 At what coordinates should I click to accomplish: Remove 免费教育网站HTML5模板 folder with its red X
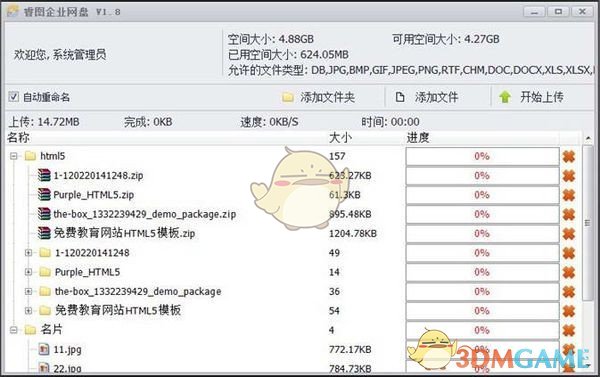pos(569,311)
